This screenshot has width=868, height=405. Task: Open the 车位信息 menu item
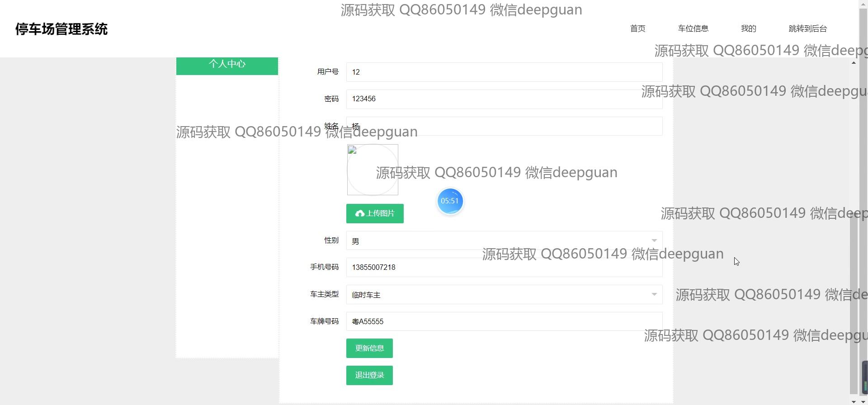[693, 28]
